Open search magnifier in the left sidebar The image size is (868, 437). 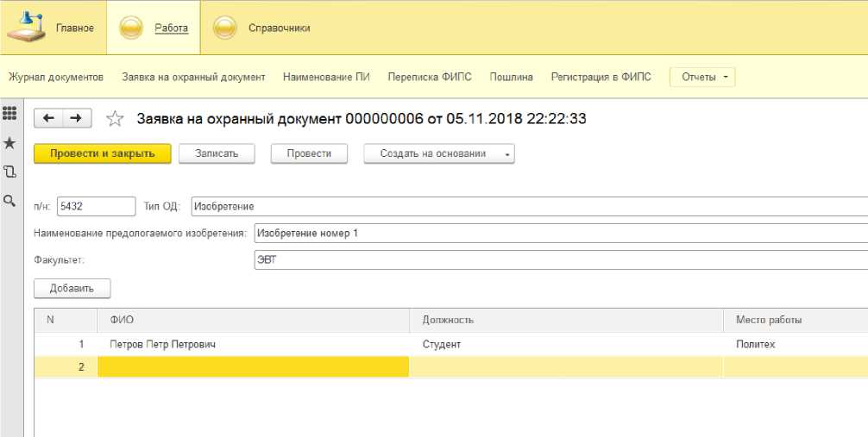9,200
